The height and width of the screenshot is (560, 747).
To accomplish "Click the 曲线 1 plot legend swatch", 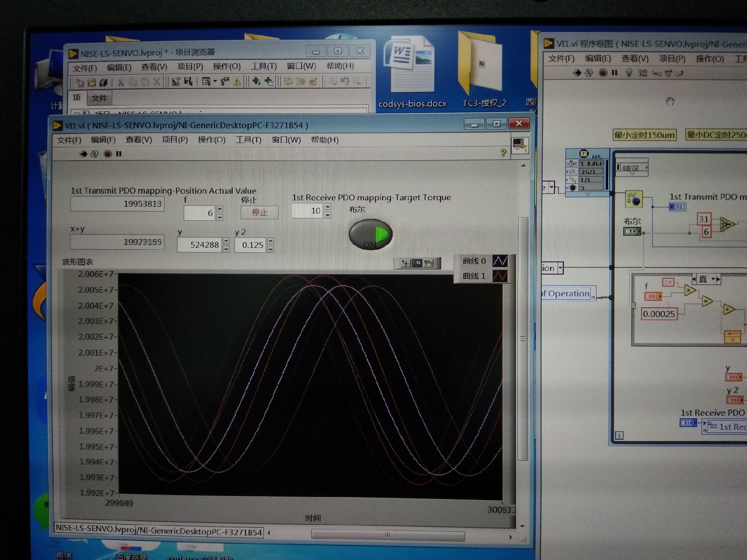I will click(500, 276).
